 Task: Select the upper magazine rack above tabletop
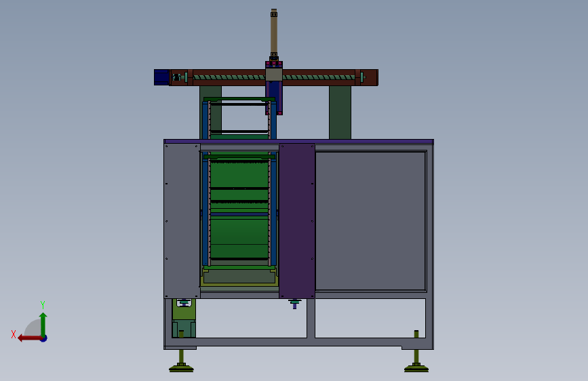point(239,118)
